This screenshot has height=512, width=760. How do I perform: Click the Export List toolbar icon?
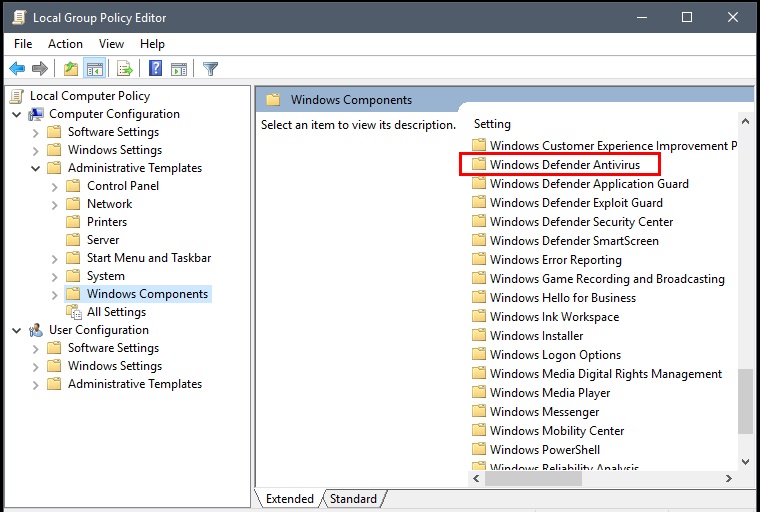click(125, 68)
